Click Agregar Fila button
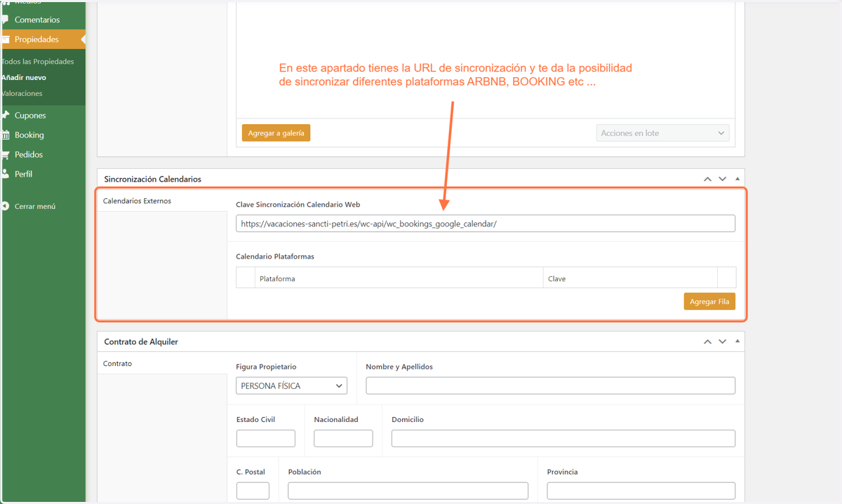Viewport: 842px width, 504px height. click(x=709, y=301)
